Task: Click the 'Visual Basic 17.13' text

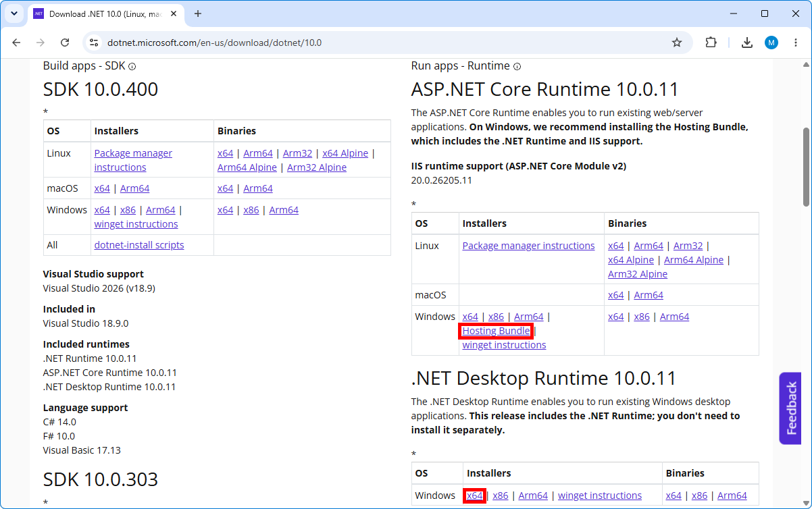Action: click(82, 450)
